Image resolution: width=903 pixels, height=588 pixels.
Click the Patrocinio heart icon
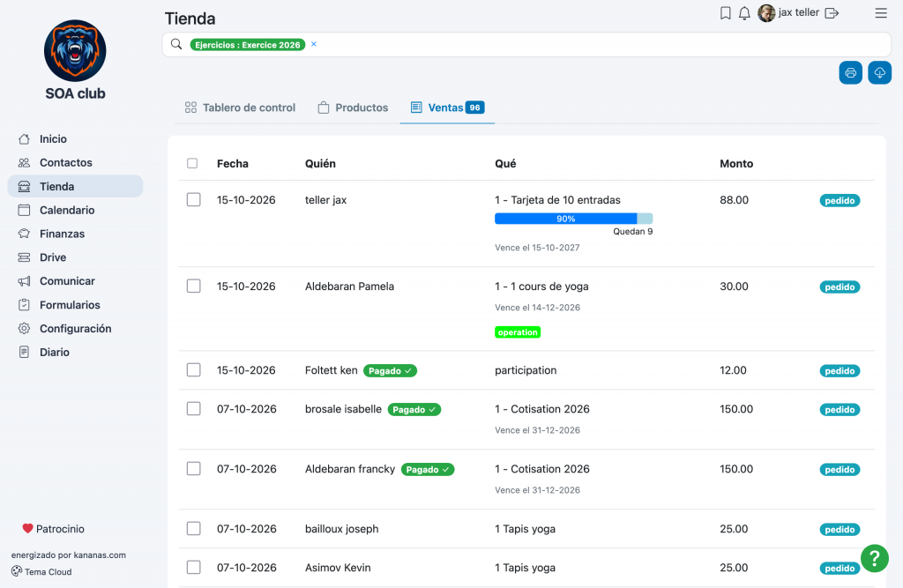pos(27,528)
